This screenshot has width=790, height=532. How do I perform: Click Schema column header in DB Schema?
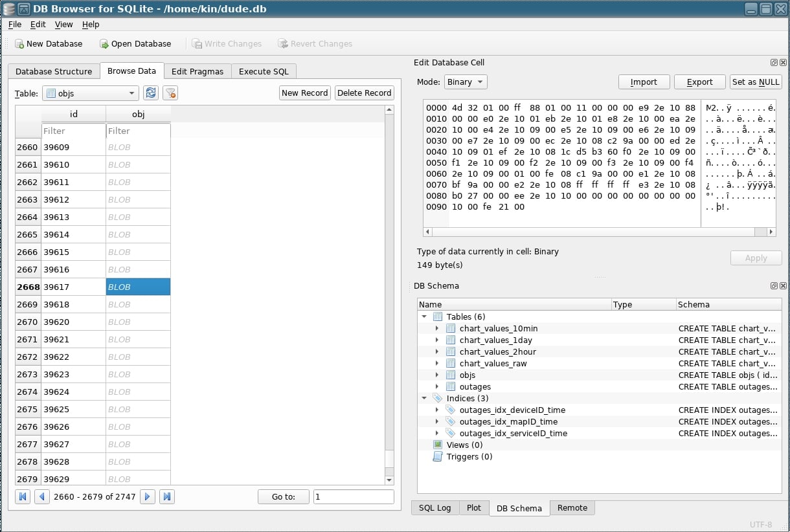tap(728, 304)
